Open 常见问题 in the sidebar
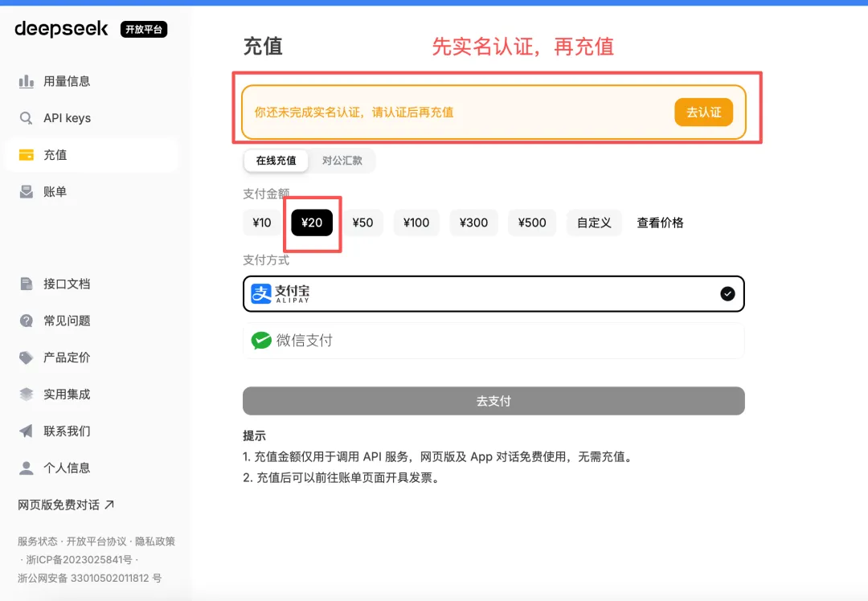This screenshot has width=868, height=601. [x=91, y=321]
